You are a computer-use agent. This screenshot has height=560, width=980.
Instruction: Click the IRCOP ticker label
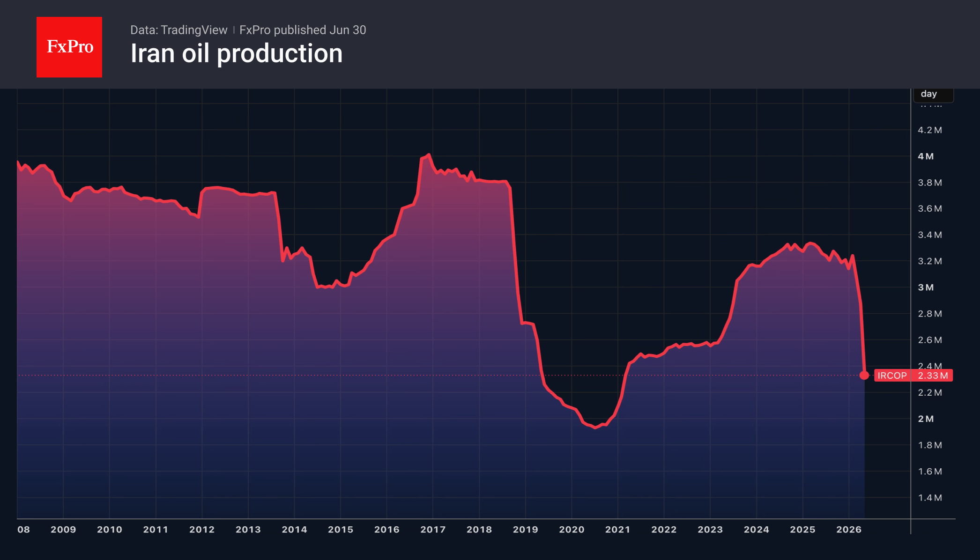click(892, 376)
